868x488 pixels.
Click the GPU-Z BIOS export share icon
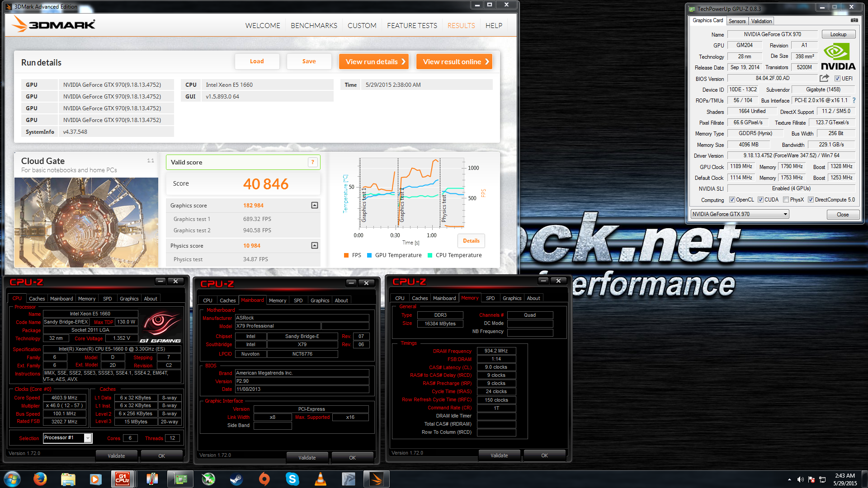824,78
